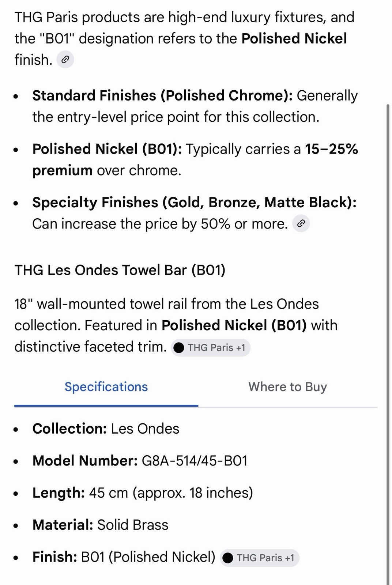The image size is (392, 585).
Task: Tap the black THG Paris logo beside Finish line
Action: (x=228, y=558)
